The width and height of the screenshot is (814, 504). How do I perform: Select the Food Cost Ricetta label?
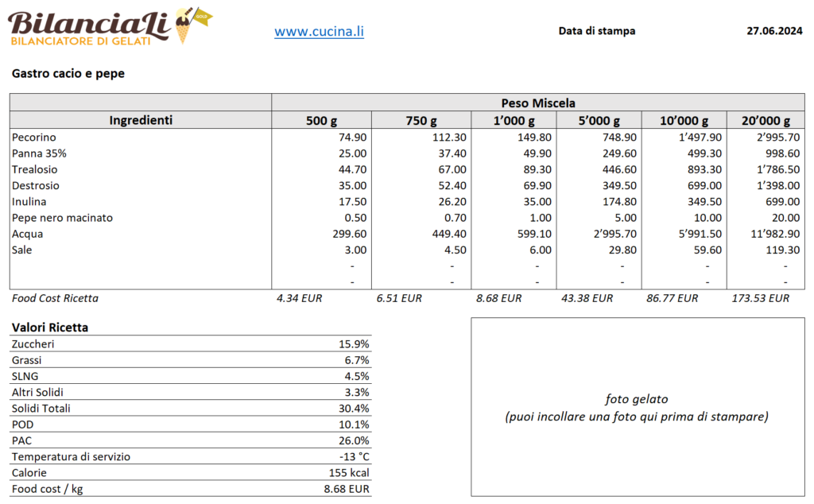55,298
